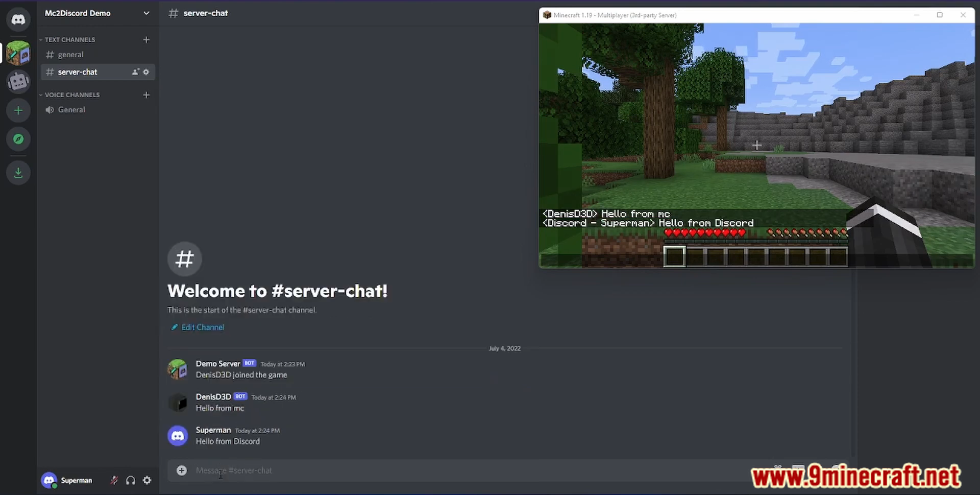Click "DenisD3D joined the game" message text

[241, 375]
